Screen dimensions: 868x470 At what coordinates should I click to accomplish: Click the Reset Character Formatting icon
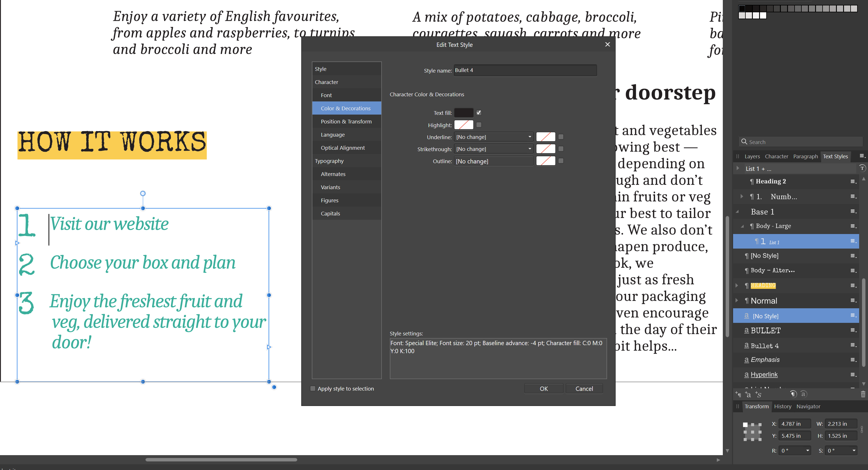[x=804, y=394]
